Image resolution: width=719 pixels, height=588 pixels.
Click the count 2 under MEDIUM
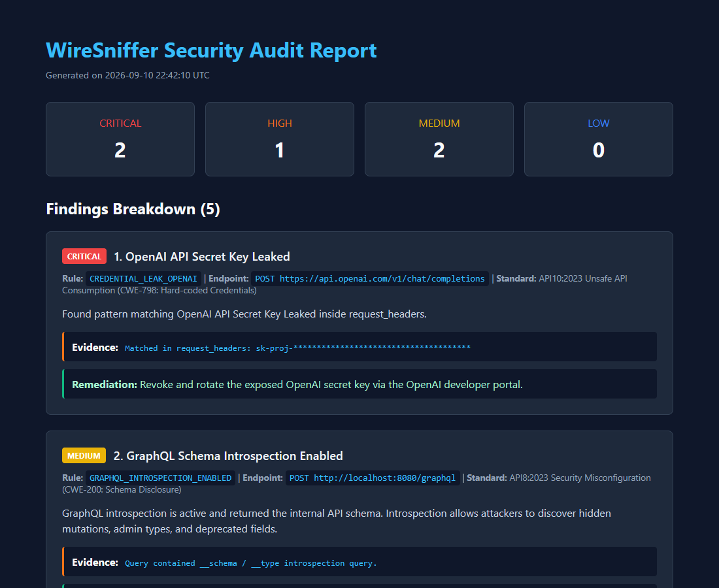439,150
